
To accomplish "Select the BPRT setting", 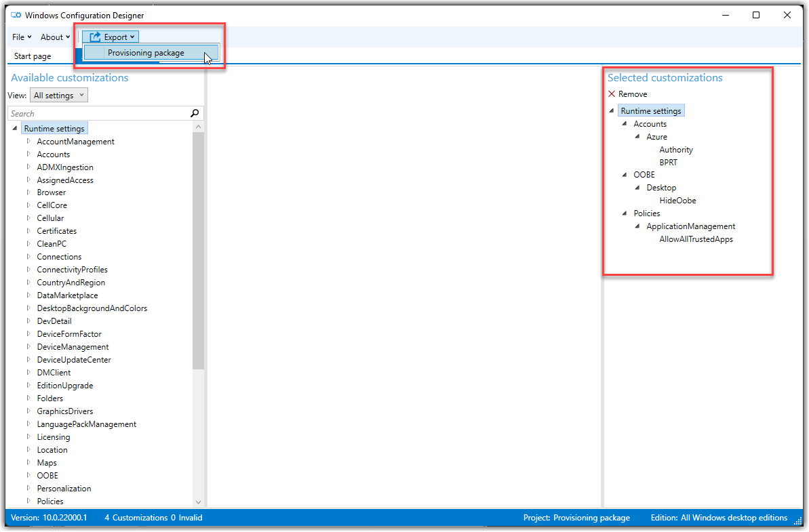I will [668, 163].
